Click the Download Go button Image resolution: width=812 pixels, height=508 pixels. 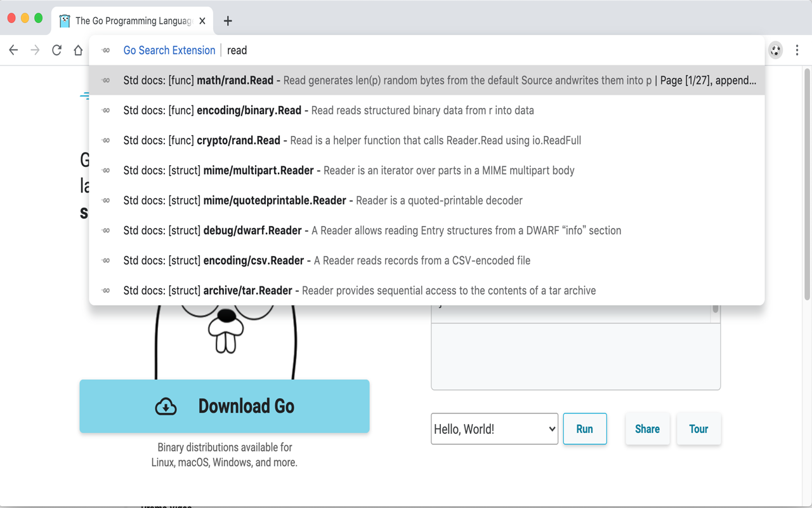225,406
